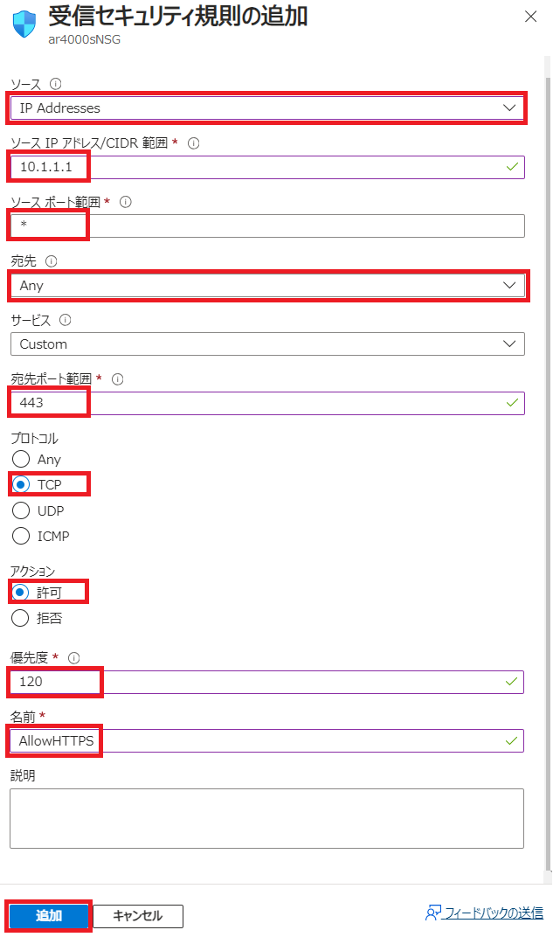The width and height of the screenshot is (560, 937).
Task: Close the 受信セキュリティ規則の追加 panel
Action: 529,16
